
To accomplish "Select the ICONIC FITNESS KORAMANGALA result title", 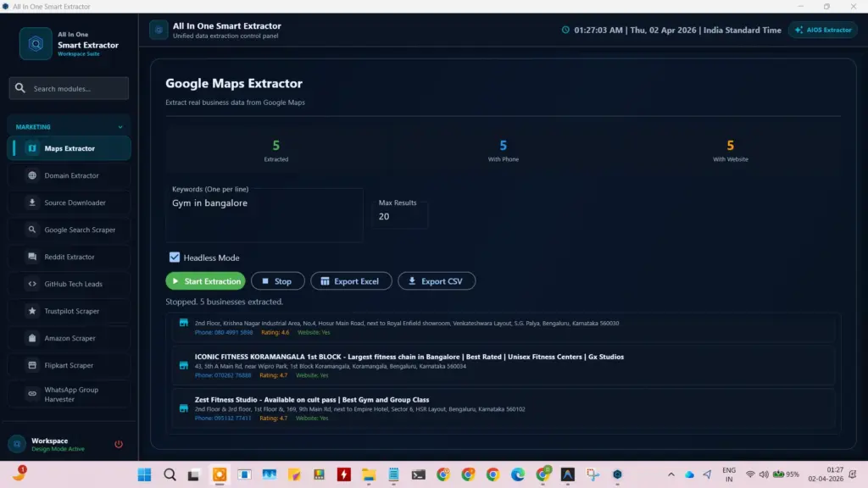I will click(x=409, y=357).
